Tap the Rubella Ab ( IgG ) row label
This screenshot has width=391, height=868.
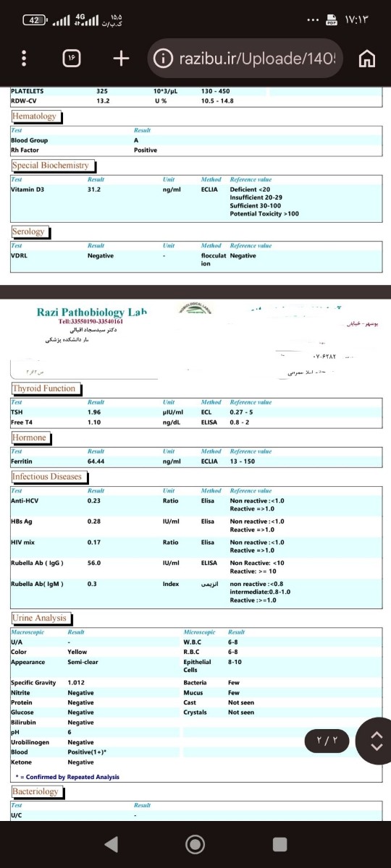click(38, 562)
